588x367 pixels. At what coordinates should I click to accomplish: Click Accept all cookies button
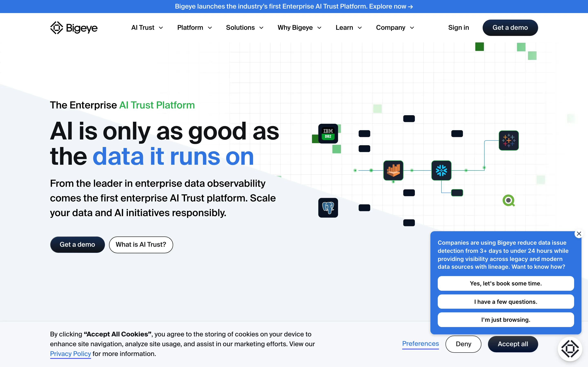click(x=513, y=344)
